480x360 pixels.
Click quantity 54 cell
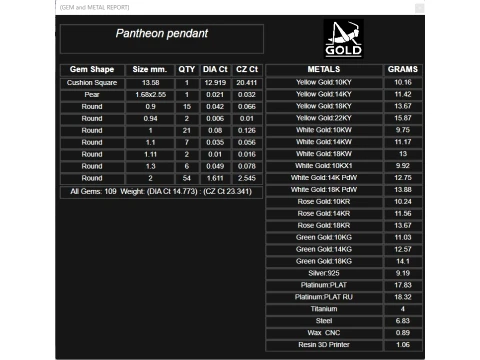[x=187, y=179]
